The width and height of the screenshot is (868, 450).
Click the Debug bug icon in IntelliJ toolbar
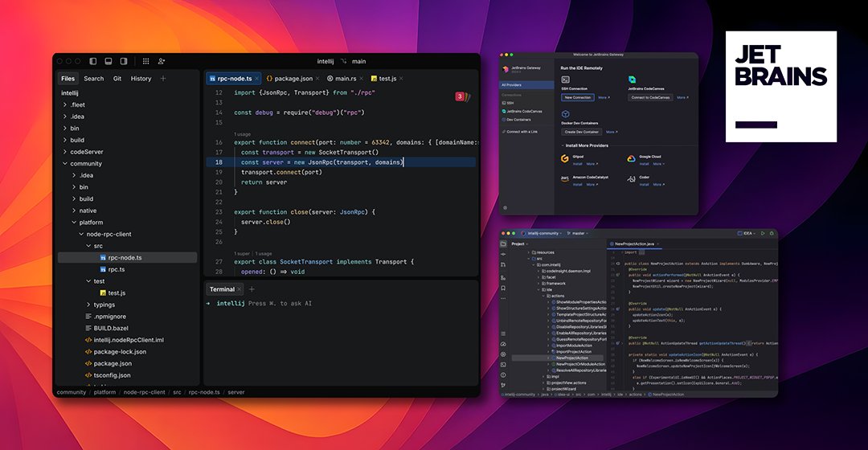(772, 234)
